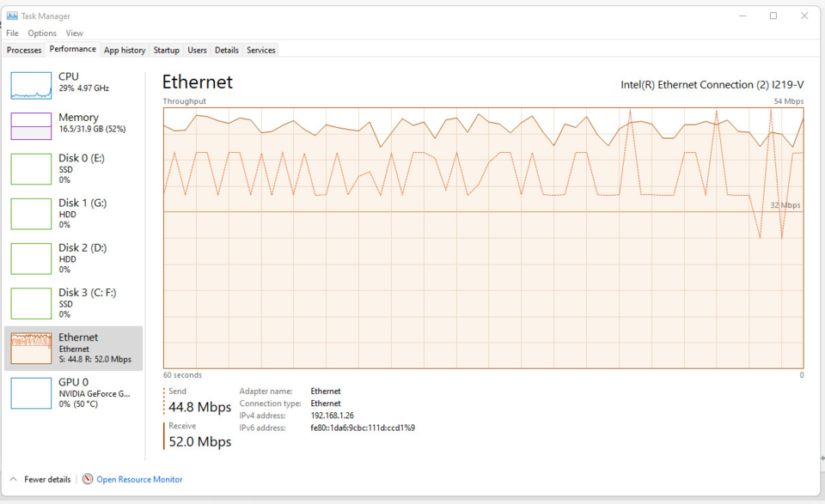The height and width of the screenshot is (504, 825).
Task: Click the Receive 52.0 Mbps value
Action: [200, 441]
